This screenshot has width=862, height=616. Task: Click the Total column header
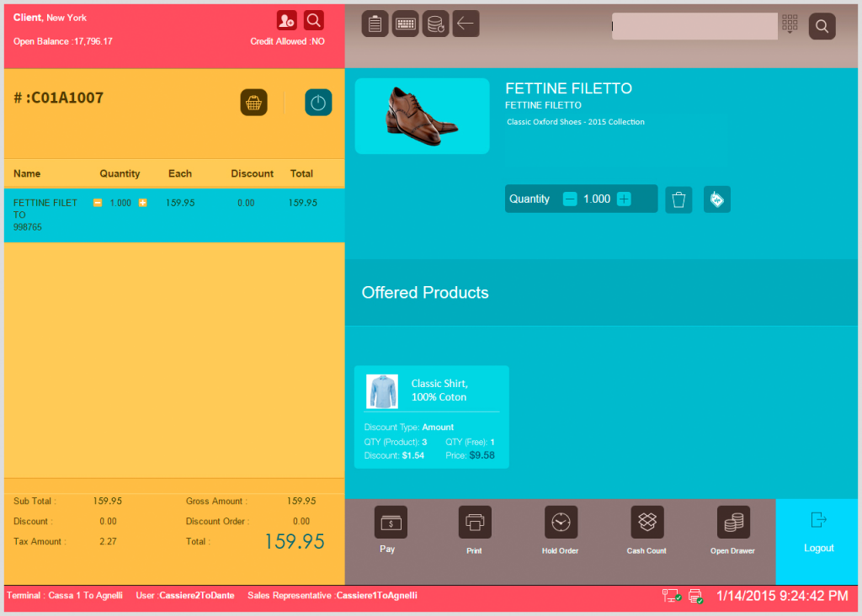pos(301,173)
